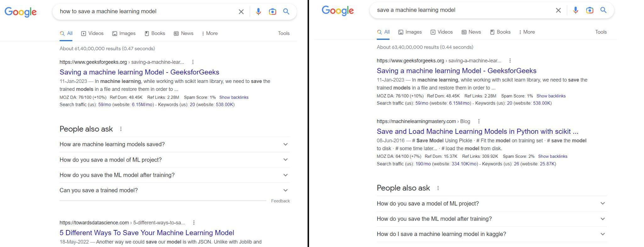Open "5 Different Ways To Save Your Machine Learning Model"

coord(147,233)
